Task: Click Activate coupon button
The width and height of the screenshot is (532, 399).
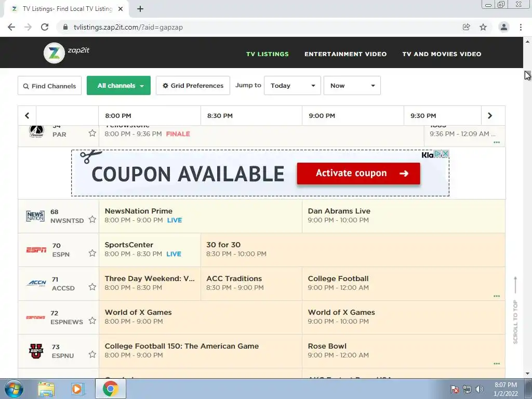Action: (x=358, y=174)
